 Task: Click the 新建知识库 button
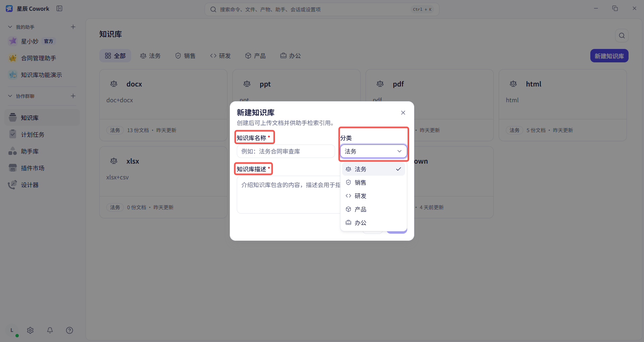(609, 56)
